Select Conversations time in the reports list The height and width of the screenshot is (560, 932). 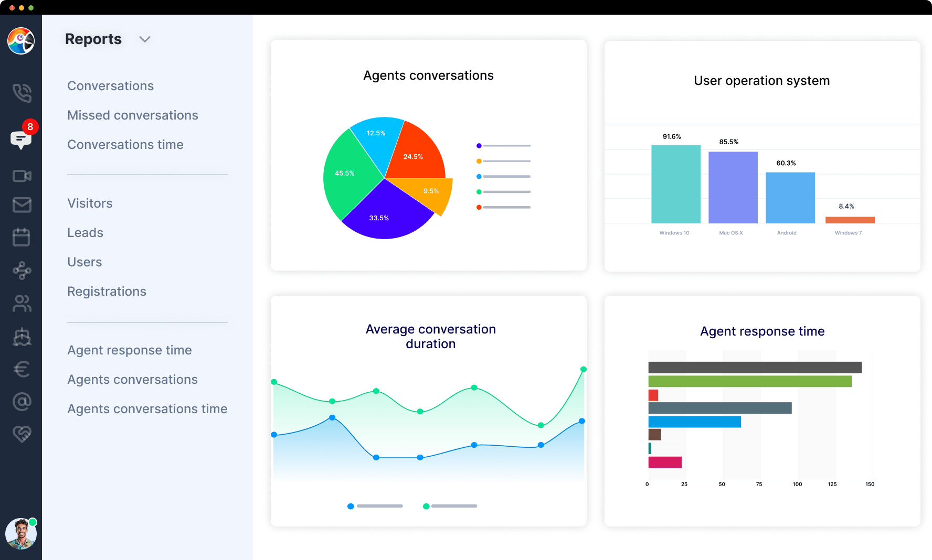click(x=125, y=145)
